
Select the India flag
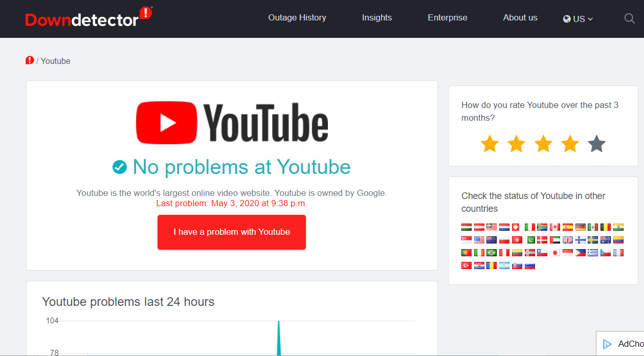(618, 227)
